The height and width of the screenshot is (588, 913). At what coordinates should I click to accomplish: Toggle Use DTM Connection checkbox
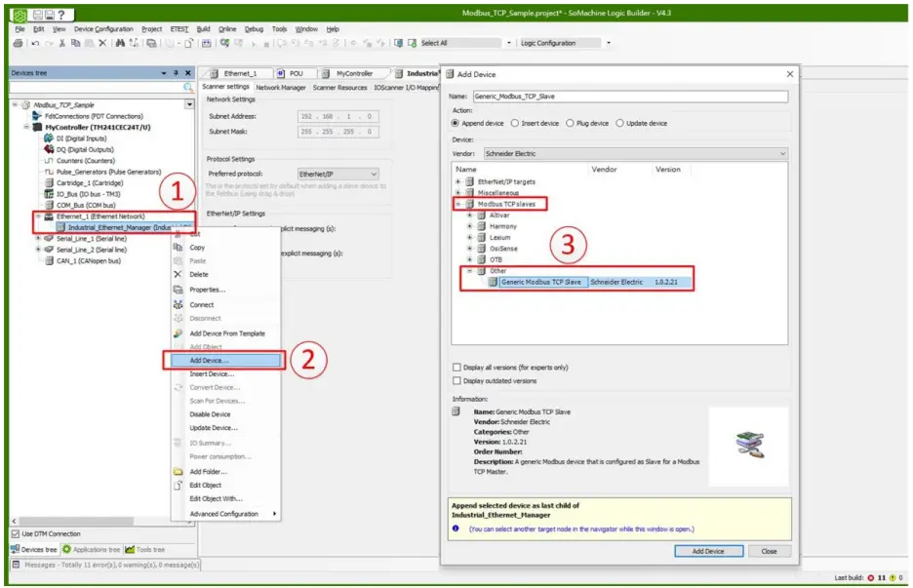(16, 533)
